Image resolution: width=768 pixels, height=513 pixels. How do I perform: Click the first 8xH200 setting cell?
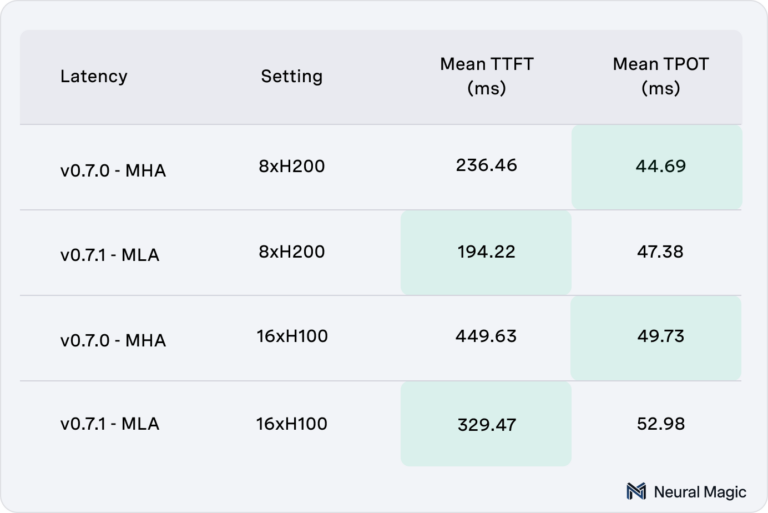pyautogui.click(x=291, y=166)
